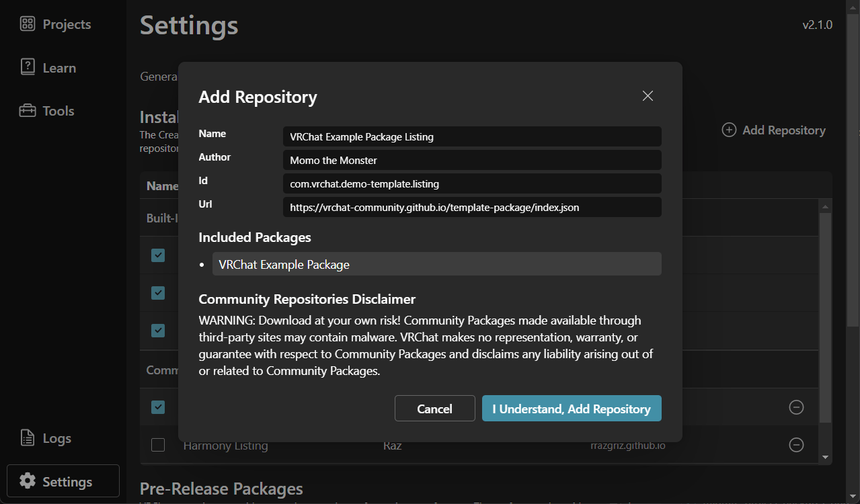Open the Logs document icon
The width and height of the screenshot is (860, 504).
[x=28, y=438]
